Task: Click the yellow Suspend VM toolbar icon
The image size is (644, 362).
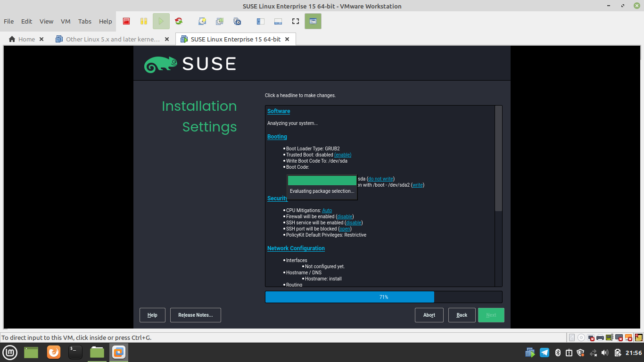Action: coord(144,21)
